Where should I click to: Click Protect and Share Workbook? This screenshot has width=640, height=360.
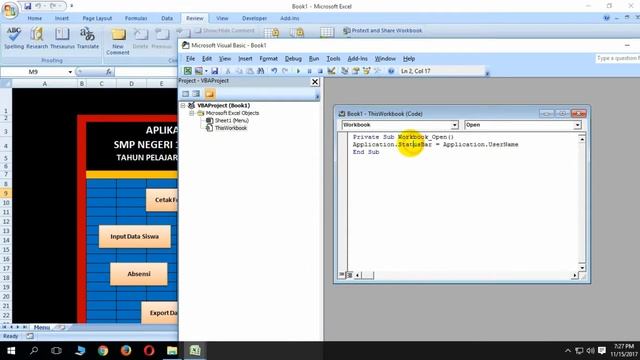coord(382,31)
